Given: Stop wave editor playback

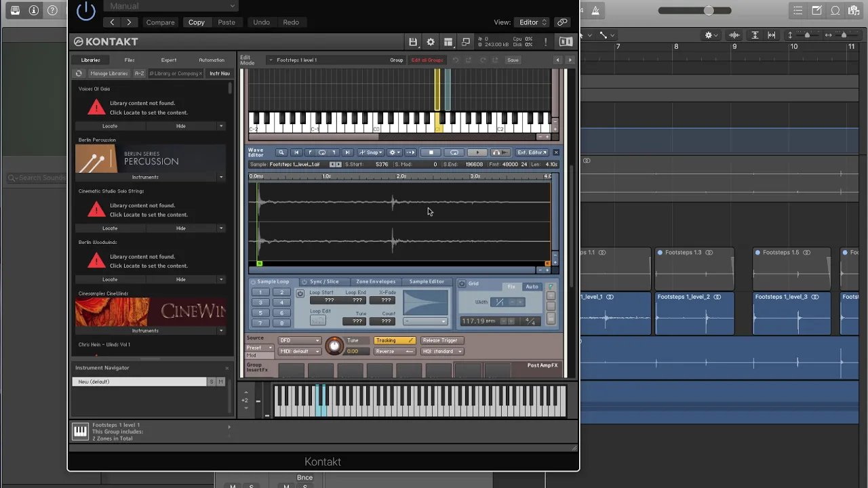Looking at the screenshot, I should coord(431,152).
